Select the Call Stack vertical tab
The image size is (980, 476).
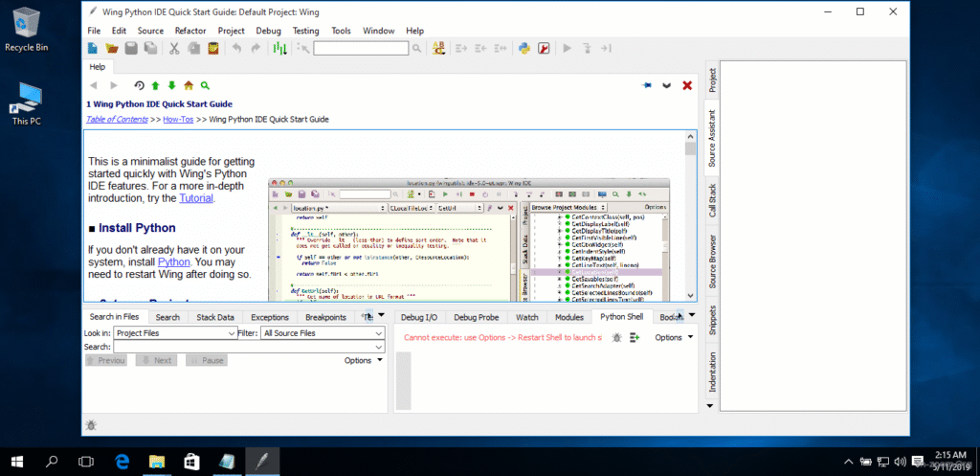tap(712, 201)
